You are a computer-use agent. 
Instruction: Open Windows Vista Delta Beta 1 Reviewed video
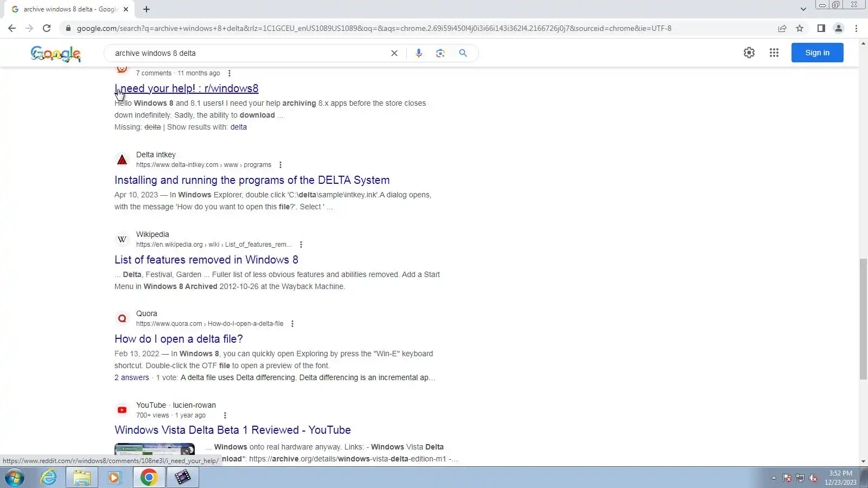(233, 430)
